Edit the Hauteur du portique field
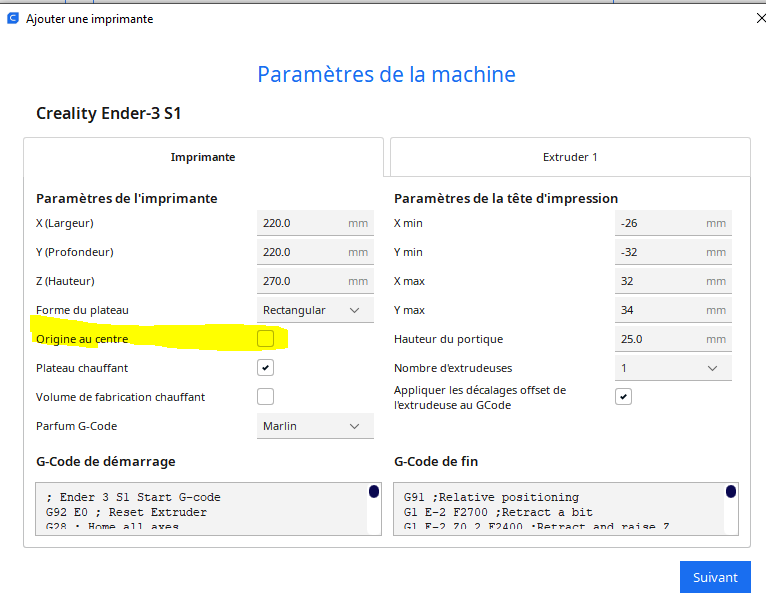 coord(673,339)
